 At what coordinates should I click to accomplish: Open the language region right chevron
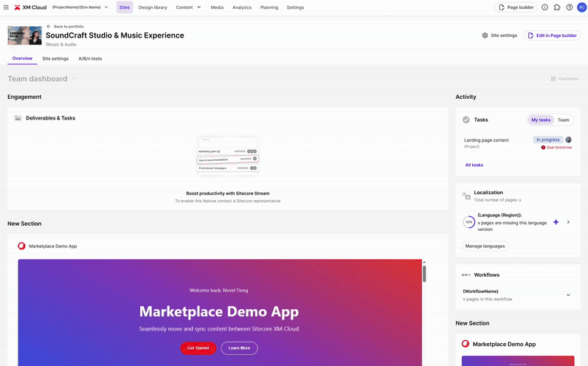[x=569, y=222]
